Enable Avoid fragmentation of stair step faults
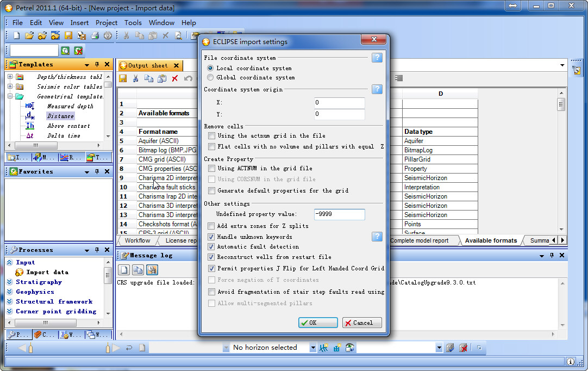 coord(212,292)
